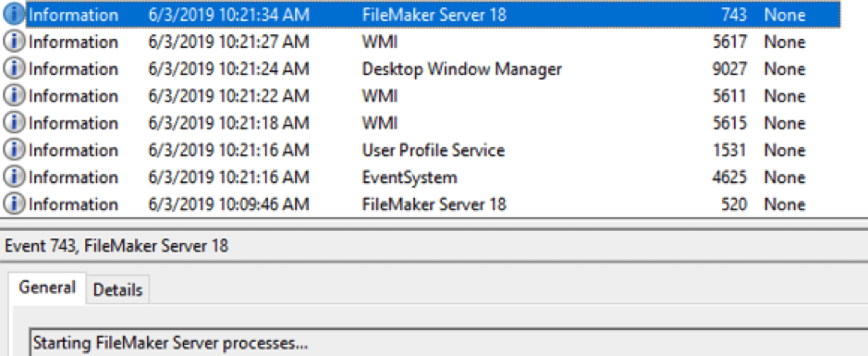Select the 10:21:18 AM timestamp cell

[228, 123]
